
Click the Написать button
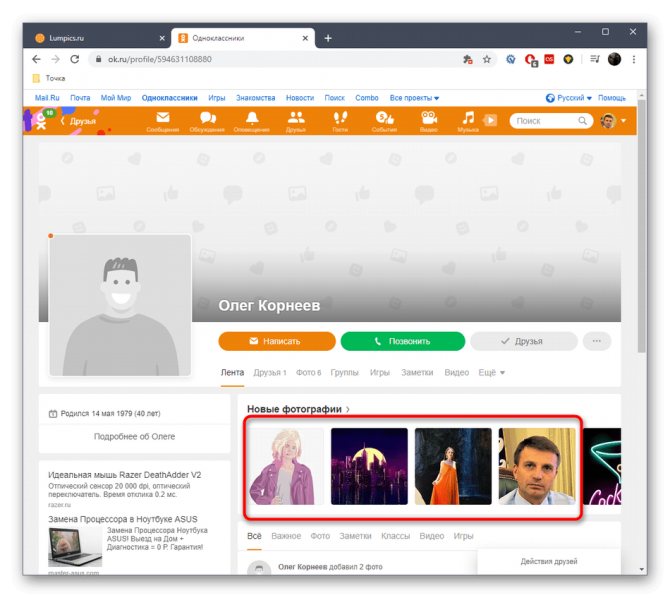[277, 341]
